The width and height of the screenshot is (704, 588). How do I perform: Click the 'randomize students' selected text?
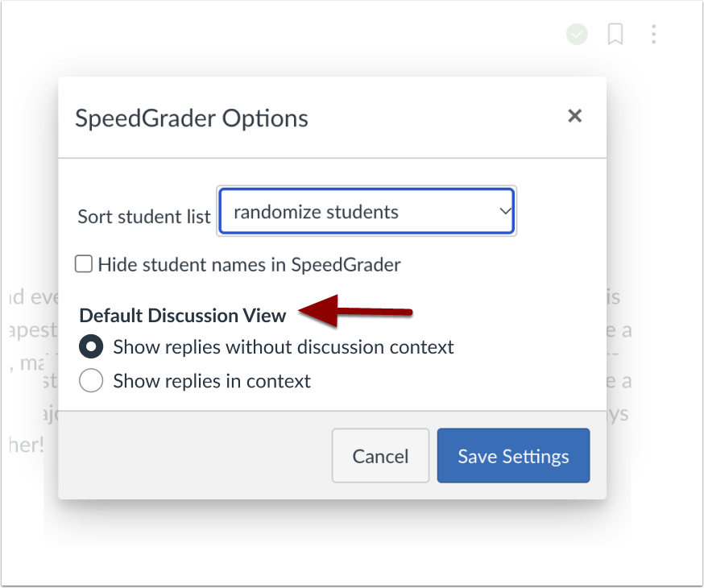tap(316, 212)
